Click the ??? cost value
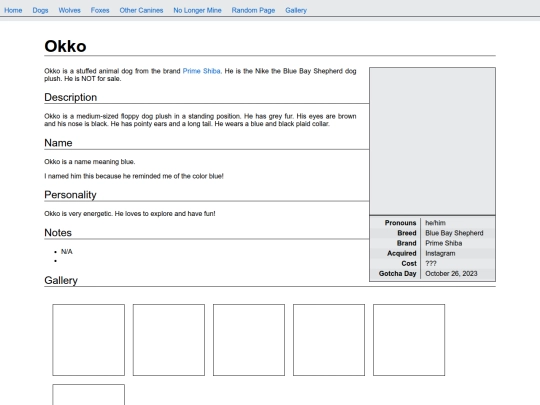Screen dimensions: 540x405 (x=431, y=263)
